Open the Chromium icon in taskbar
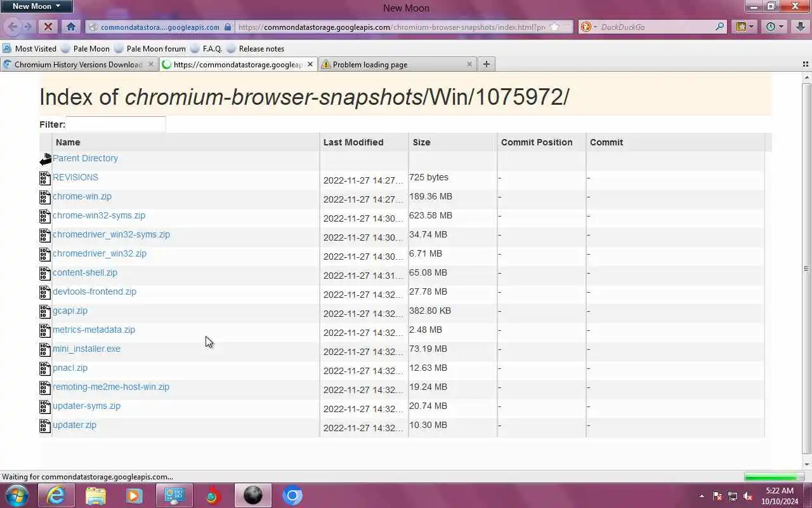Viewport: 812px width, 508px height. point(292,495)
